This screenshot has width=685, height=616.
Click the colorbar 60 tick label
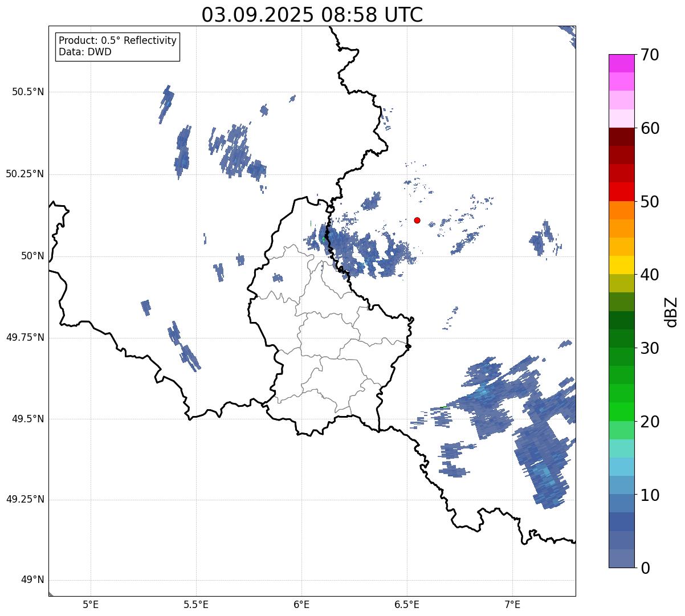pyautogui.click(x=650, y=129)
